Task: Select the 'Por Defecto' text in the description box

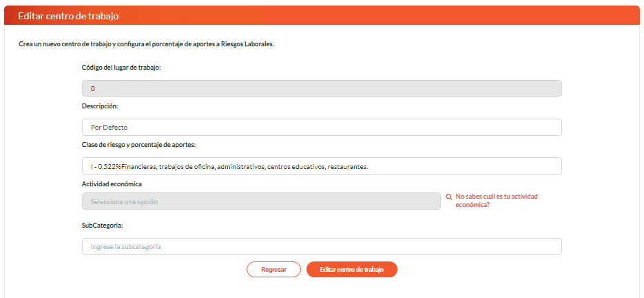Action: click(110, 128)
